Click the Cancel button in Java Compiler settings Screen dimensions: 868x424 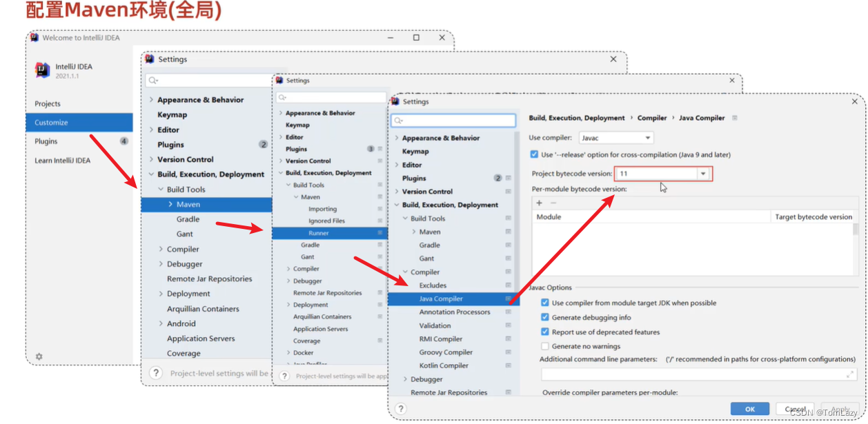pyautogui.click(x=795, y=408)
